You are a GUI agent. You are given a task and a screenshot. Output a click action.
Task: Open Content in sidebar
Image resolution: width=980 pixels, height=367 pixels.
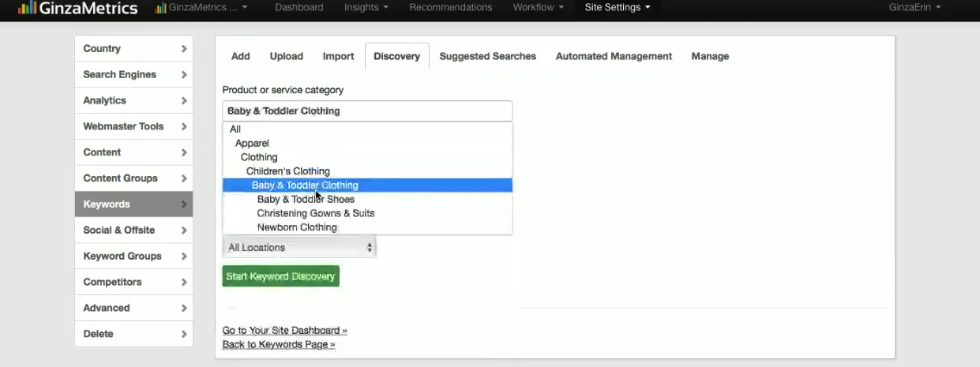(133, 152)
